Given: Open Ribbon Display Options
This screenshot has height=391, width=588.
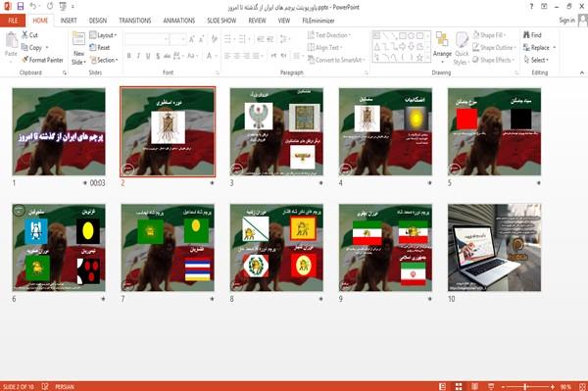Looking at the screenshot, I should click(x=544, y=7).
